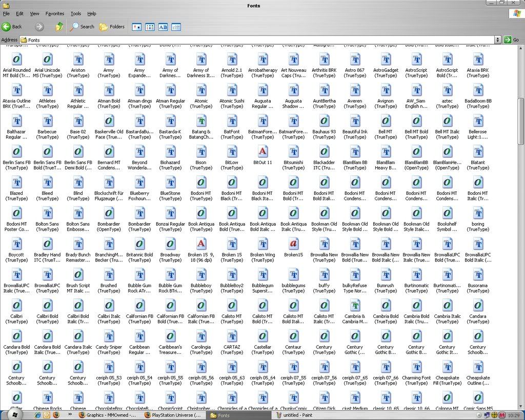Select the Candy Sniper font icon
This screenshot has width=525, height=420.
click(109, 336)
